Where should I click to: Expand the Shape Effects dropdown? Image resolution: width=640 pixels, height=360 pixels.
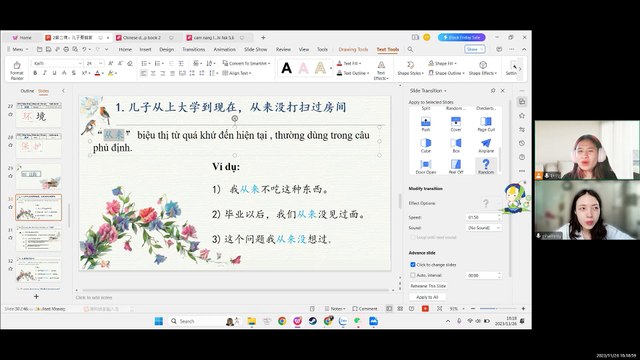point(496,73)
